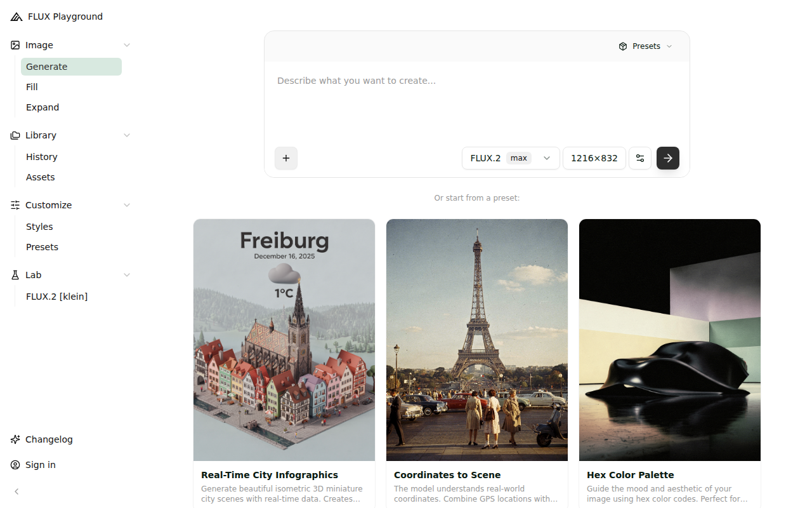
Task: Click the Lab flask icon
Action: 15,275
